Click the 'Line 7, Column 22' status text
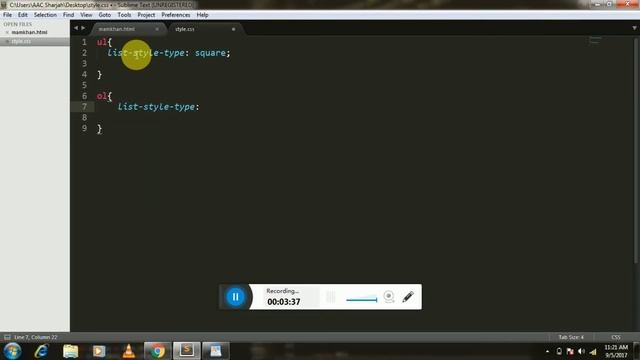 [x=36, y=337]
